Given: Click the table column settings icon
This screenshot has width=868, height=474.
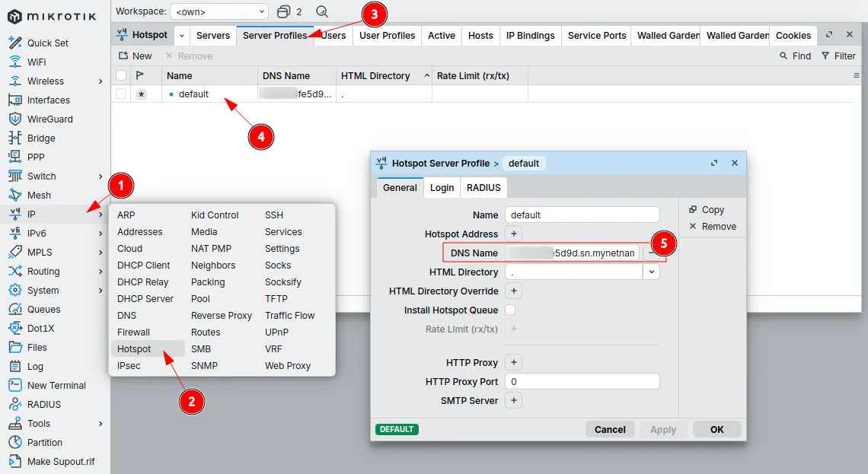Looking at the screenshot, I should pyautogui.click(x=857, y=76).
